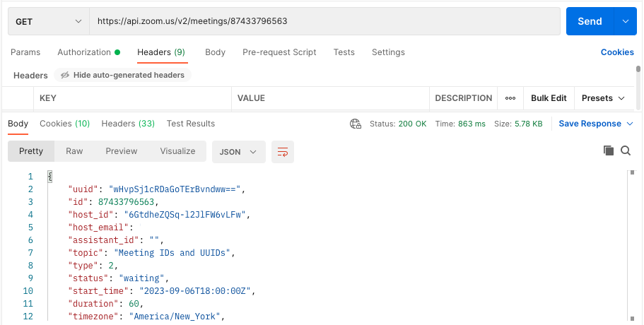The height and width of the screenshot is (325, 644).
Task: Click the eye icon to hide auto-generated headers
Action: point(65,75)
